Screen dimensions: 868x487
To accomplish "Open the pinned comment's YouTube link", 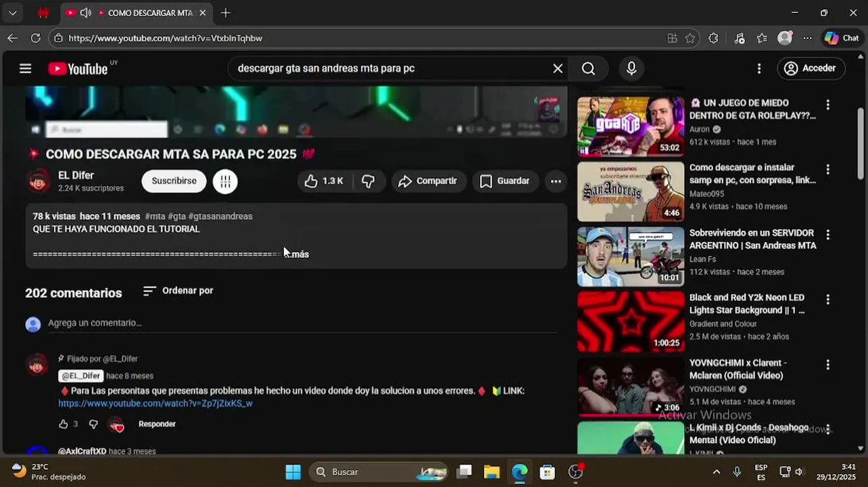I will [155, 404].
